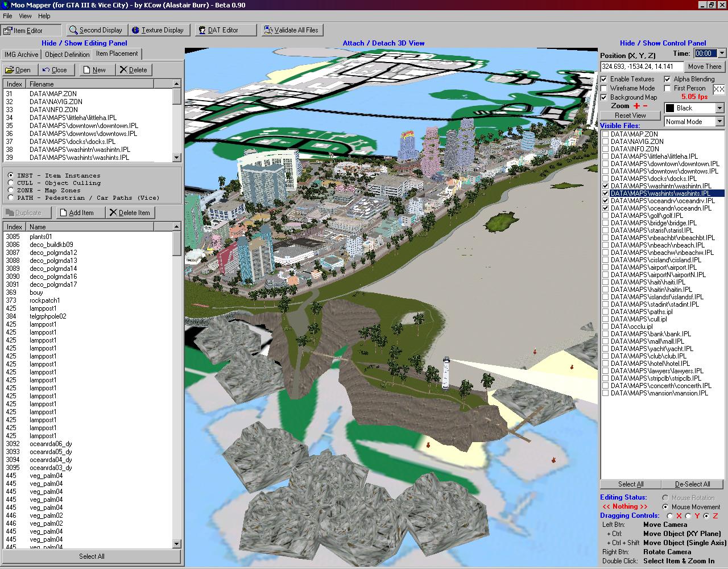Click Select All below the item list
Screen dimensions: 728x569
point(92,556)
